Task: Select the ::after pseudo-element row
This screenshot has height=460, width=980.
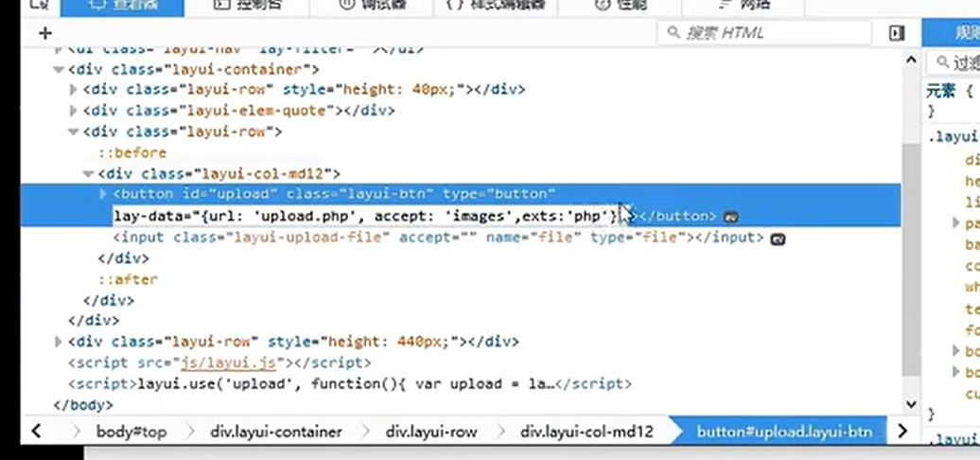Action: tap(128, 279)
